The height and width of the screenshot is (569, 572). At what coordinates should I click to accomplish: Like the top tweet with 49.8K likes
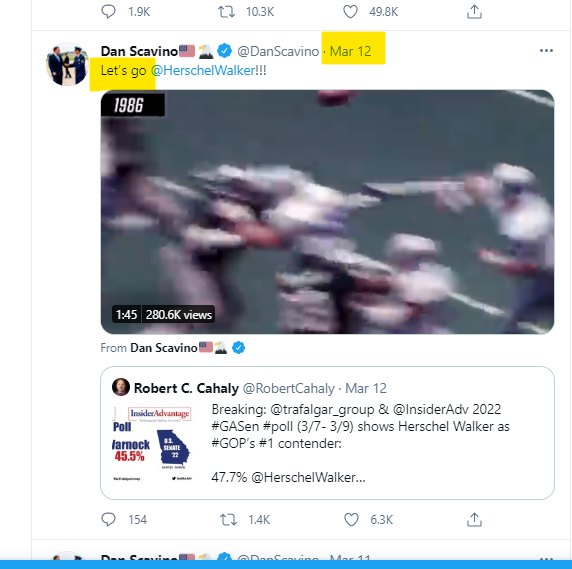(350, 12)
